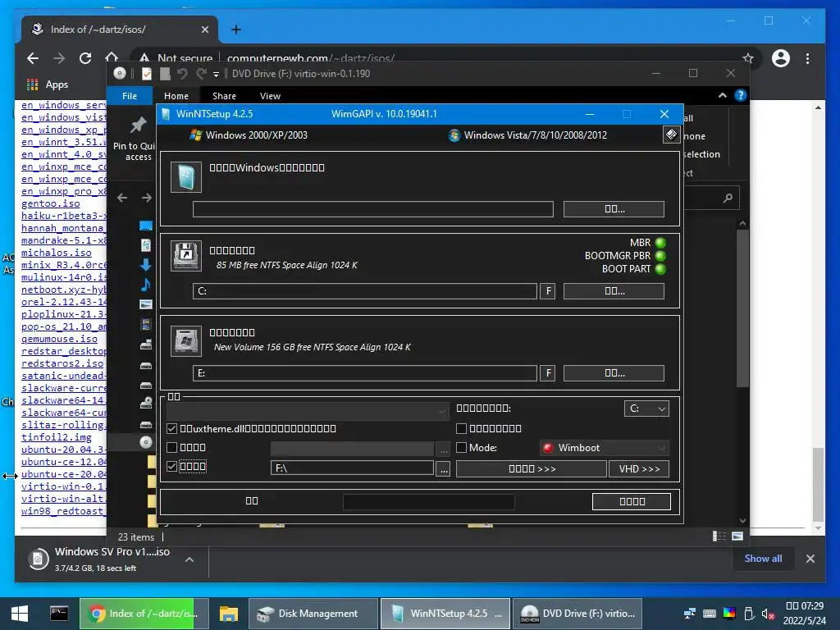Screen dimensions: 840x630
Task: Open the Windows Start menu
Action: [20, 614]
